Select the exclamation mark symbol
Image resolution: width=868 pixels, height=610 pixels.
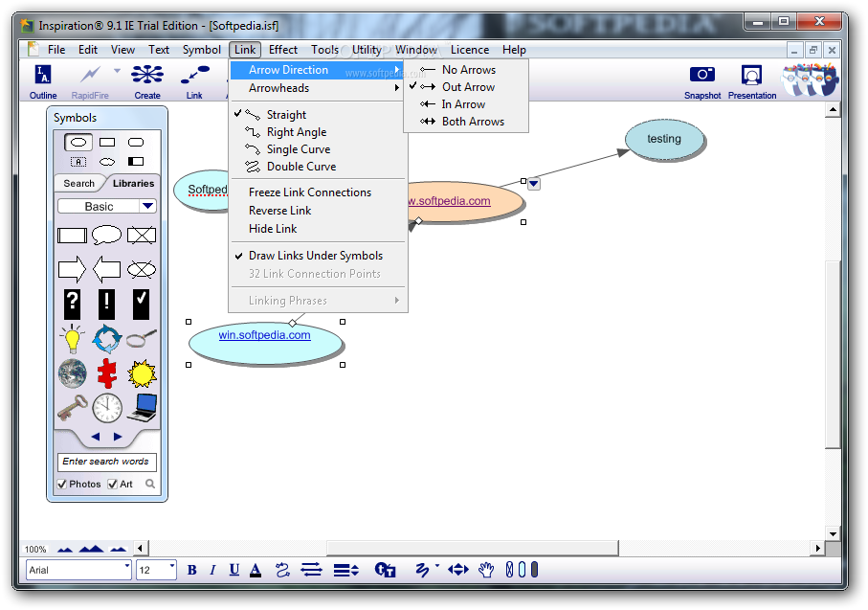click(x=107, y=305)
